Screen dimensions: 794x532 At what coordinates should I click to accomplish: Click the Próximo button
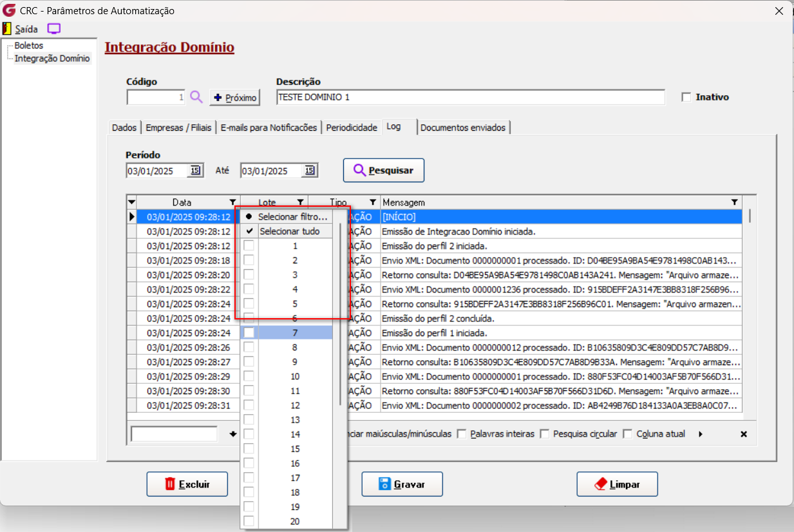[234, 97]
